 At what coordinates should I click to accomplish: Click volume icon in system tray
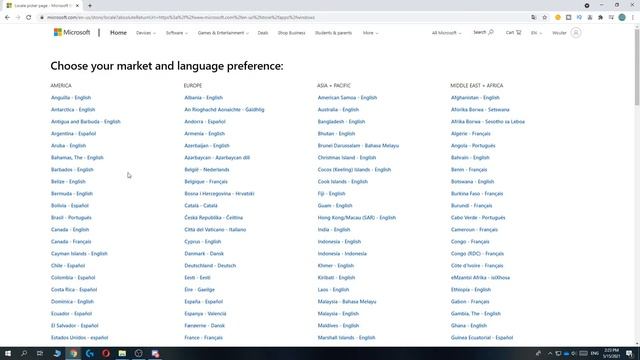[x=573, y=353]
